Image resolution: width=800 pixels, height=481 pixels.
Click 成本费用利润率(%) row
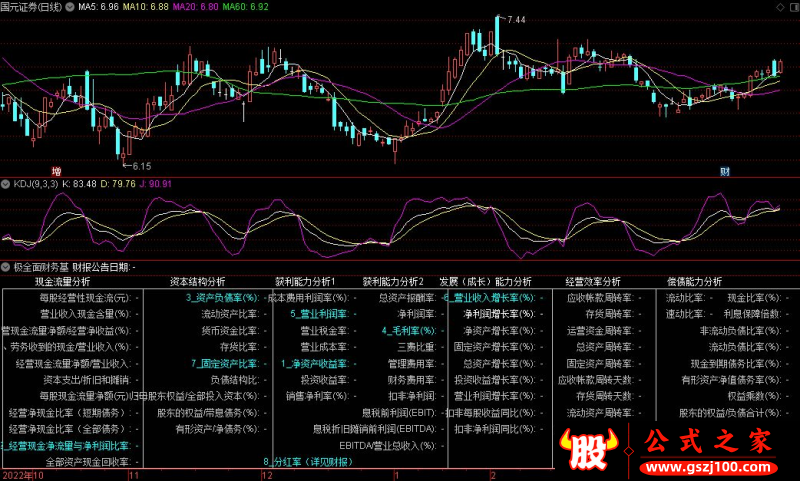pyautogui.click(x=309, y=298)
